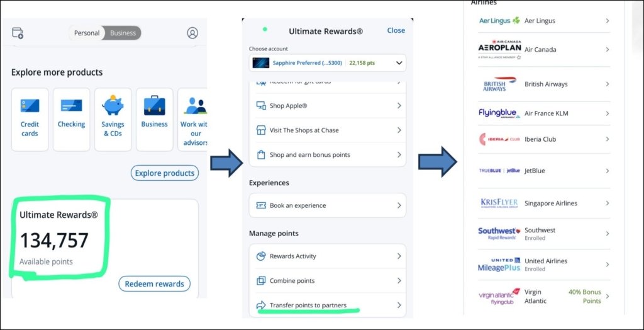The width and height of the screenshot is (644, 330).
Task: Switch to the Business toggle option
Action: (x=123, y=33)
